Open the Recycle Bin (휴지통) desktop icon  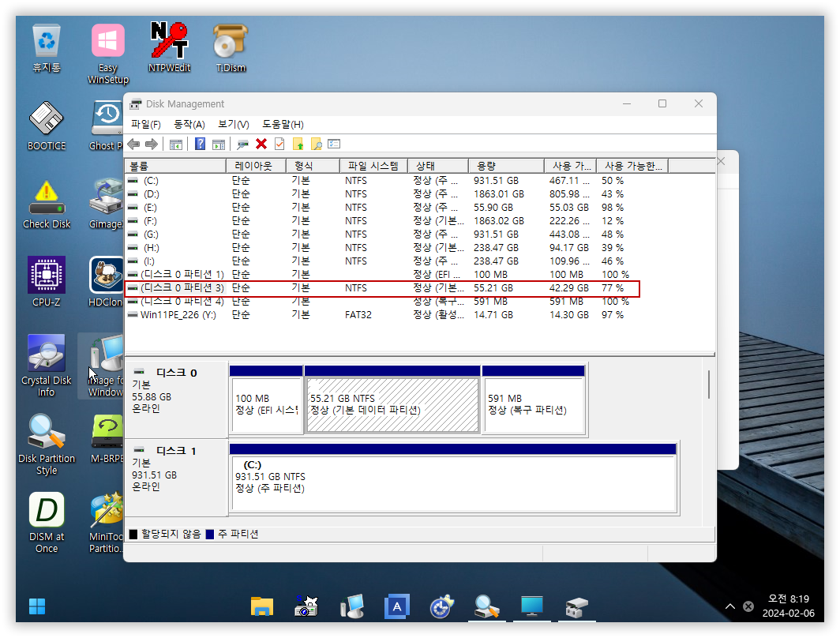coord(47,49)
